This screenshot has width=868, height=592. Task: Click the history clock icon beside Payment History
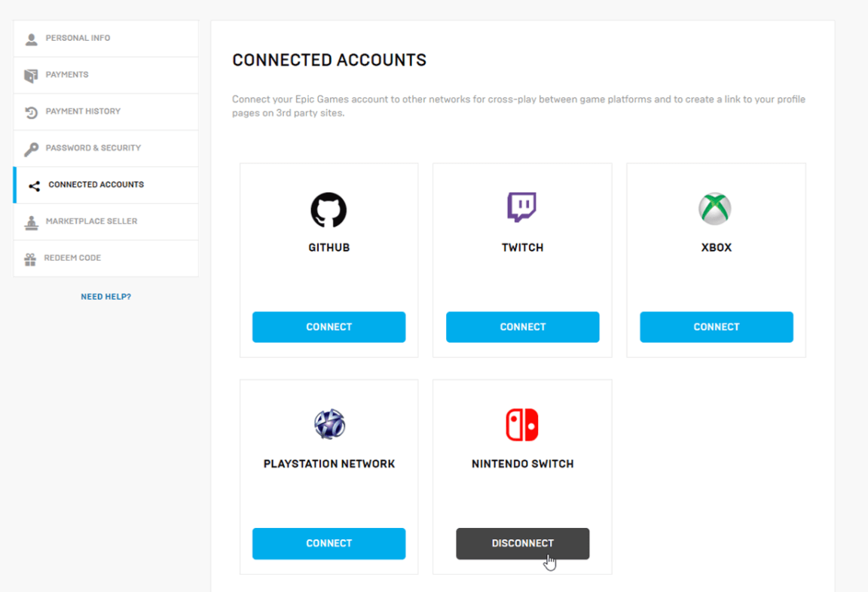(x=31, y=112)
